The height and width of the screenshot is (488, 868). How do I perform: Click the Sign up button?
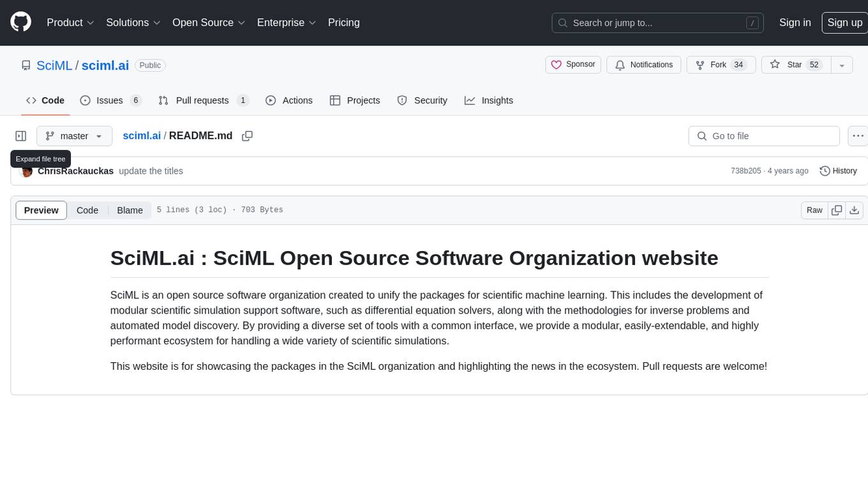click(x=844, y=22)
